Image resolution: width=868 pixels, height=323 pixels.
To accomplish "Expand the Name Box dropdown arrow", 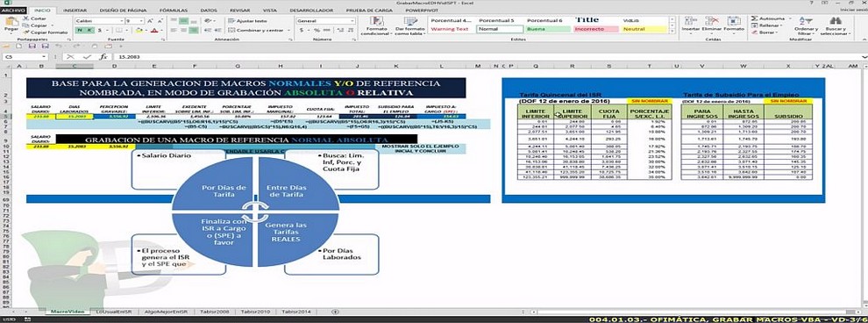I will pyautogui.click(x=44, y=56).
